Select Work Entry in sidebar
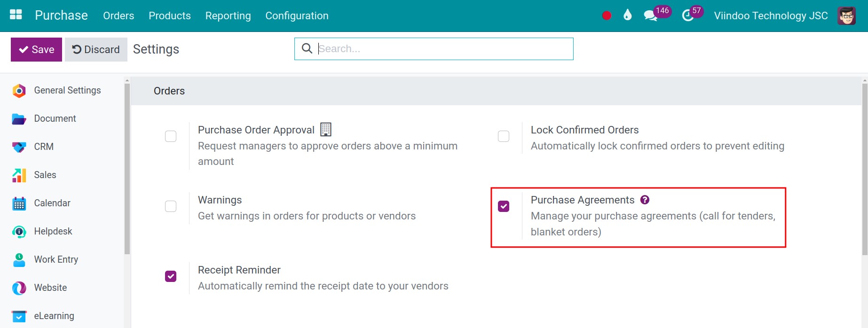This screenshot has width=868, height=328. click(x=56, y=259)
